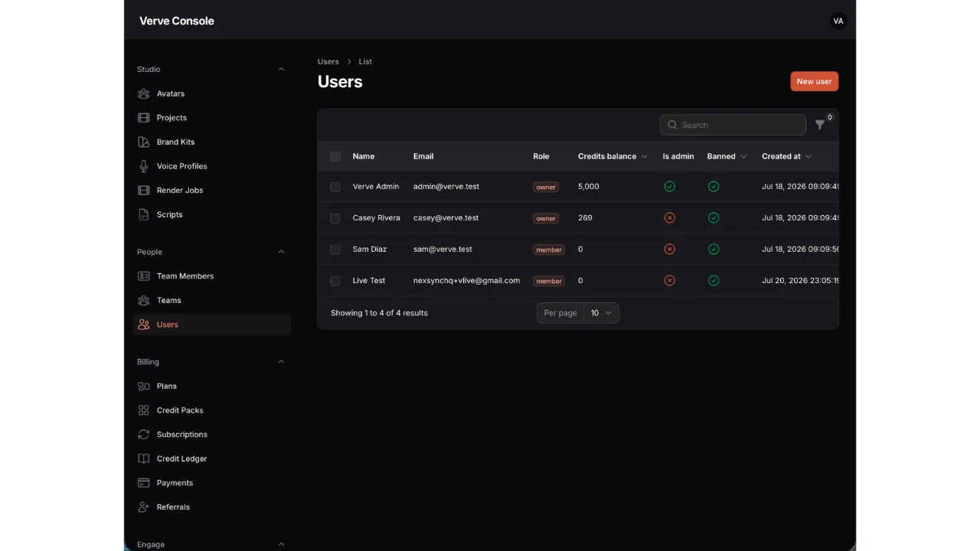Click the Brand Kits swatch icon
This screenshot has height=551, width=980.
point(143,142)
